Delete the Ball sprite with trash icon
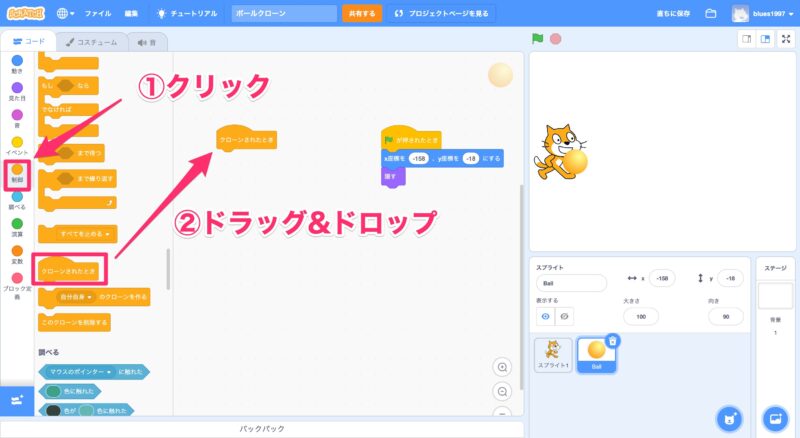The height and width of the screenshot is (438, 800). tap(612, 341)
